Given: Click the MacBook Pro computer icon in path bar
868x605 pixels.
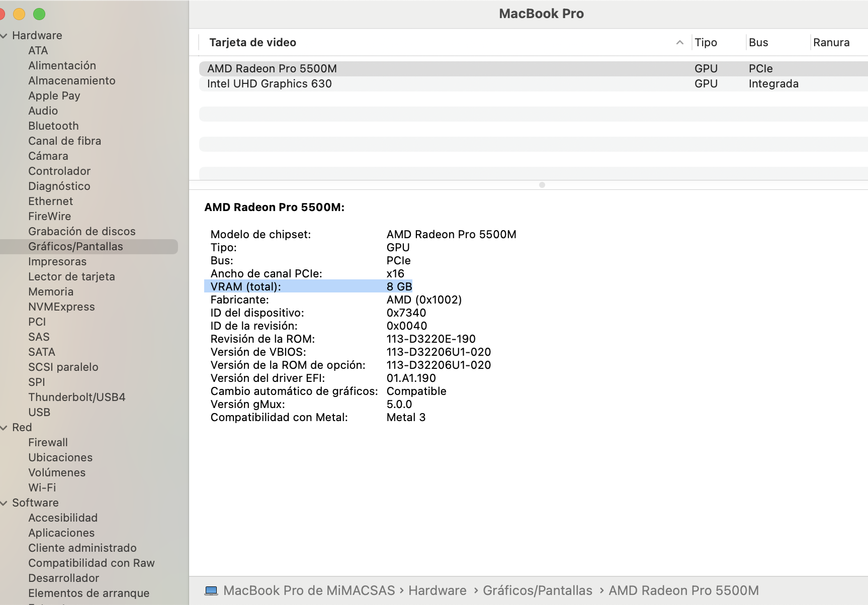Looking at the screenshot, I should [211, 590].
